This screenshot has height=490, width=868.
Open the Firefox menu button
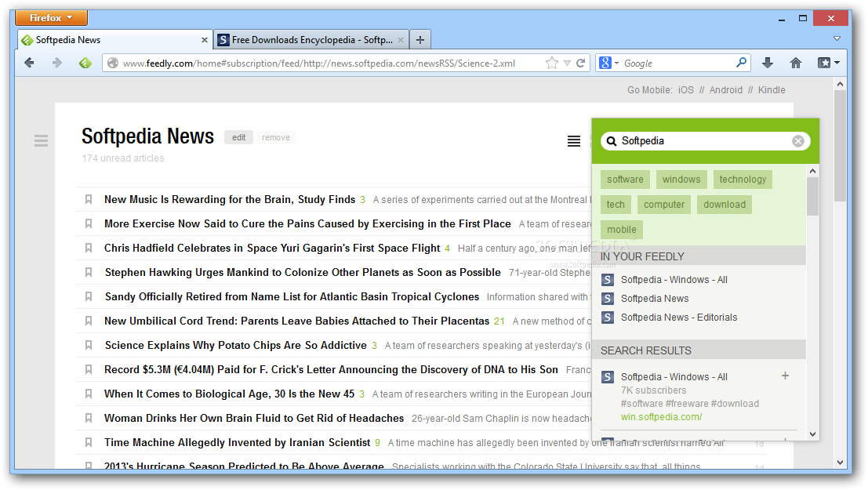tap(52, 18)
